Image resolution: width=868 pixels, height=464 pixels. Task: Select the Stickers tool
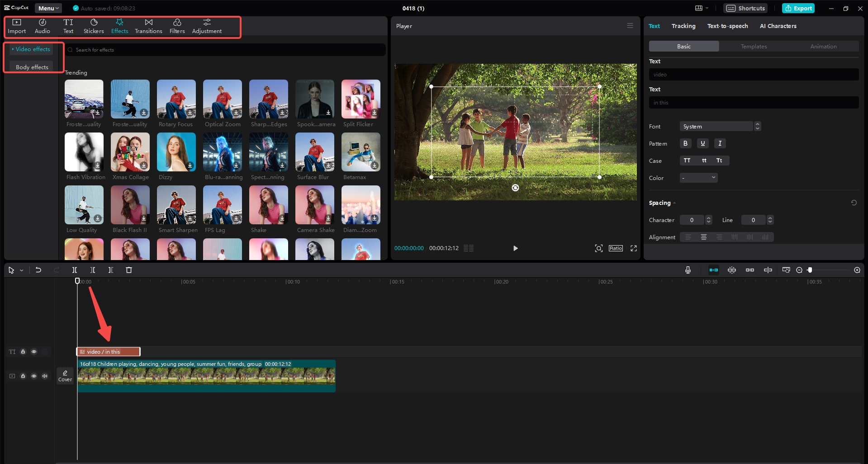click(93, 26)
